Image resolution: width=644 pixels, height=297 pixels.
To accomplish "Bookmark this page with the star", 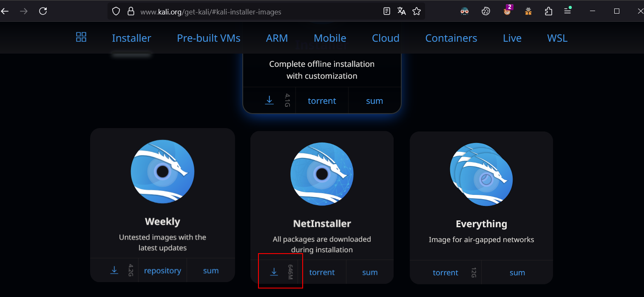I will click(417, 11).
